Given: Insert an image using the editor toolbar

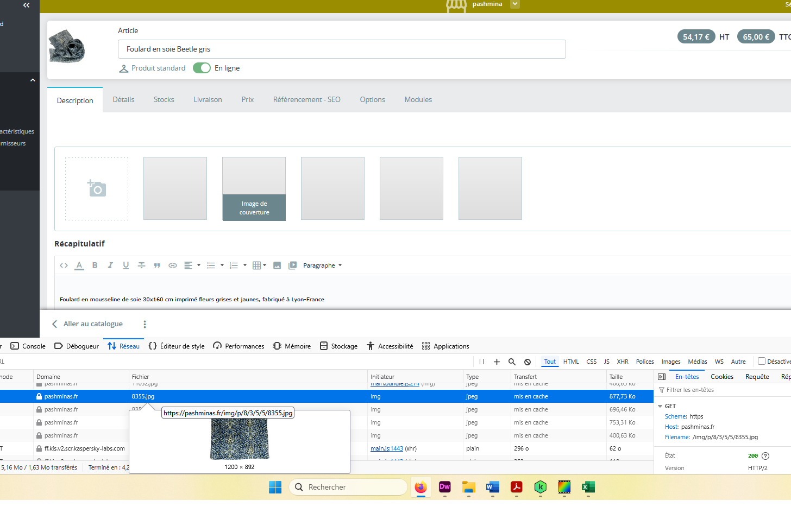Looking at the screenshot, I should [x=277, y=265].
